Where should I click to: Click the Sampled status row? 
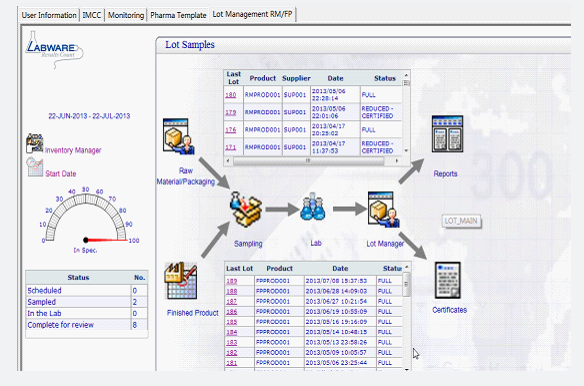(86, 302)
